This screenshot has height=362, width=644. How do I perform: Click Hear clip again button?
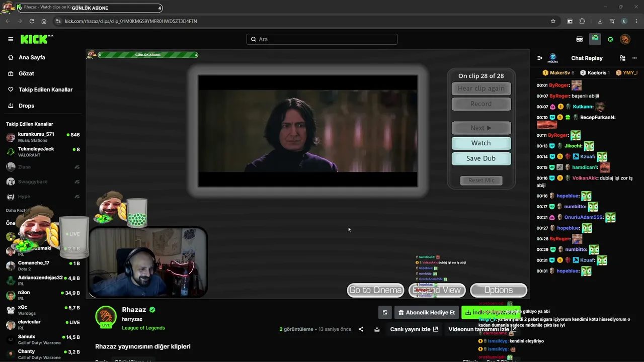click(481, 88)
